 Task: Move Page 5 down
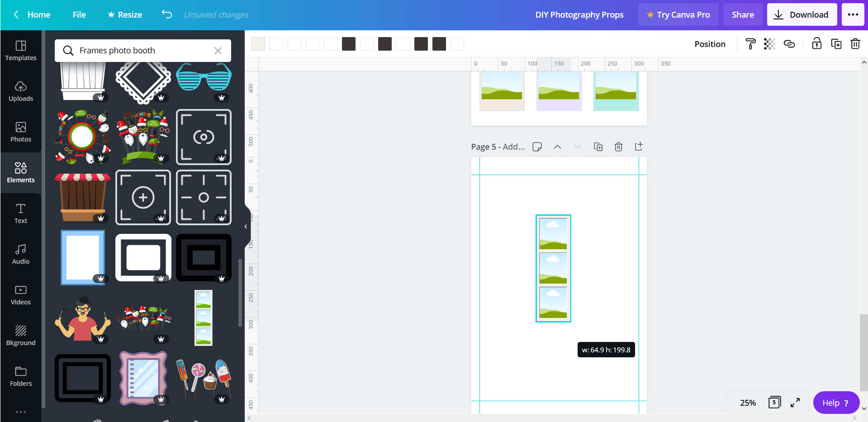[x=578, y=147]
